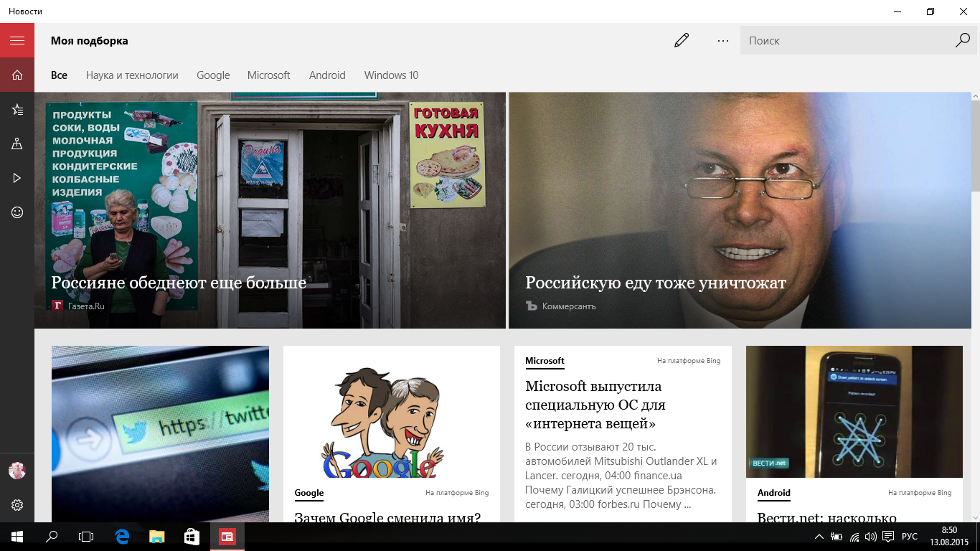Viewport: 980px width, 551px height.
Task: Open volume speaker tray icon
Action: tap(871, 537)
